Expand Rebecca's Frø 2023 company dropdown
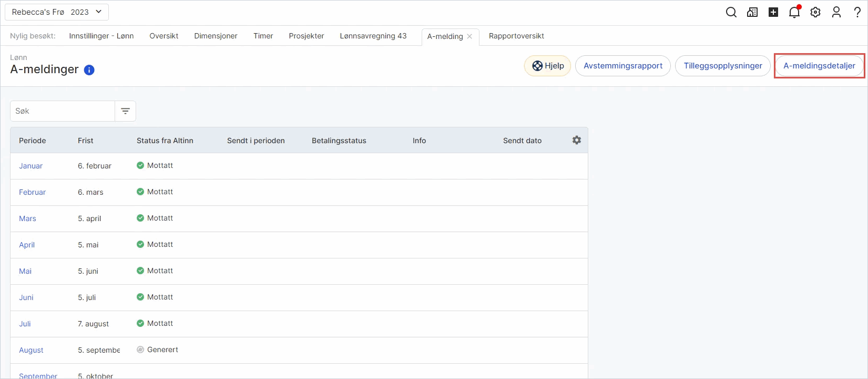Image resolution: width=868 pixels, height=379 pixels. click(57, 12)
